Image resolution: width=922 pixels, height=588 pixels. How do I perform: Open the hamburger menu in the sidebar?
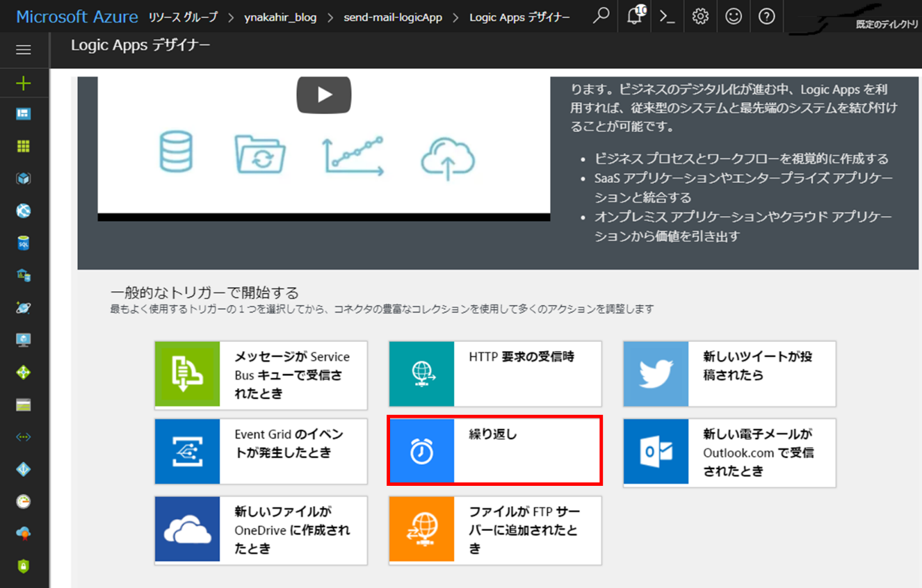(24, 50)
